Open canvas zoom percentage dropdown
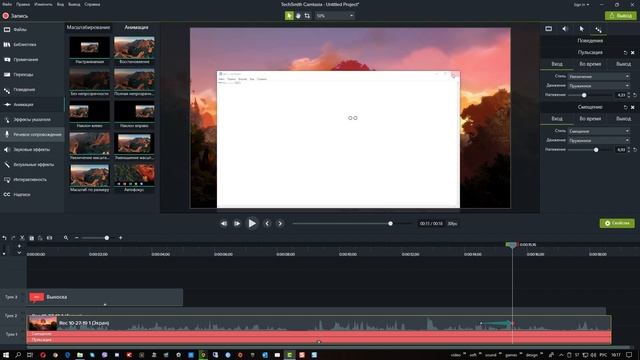The height and width of the screenshot is (360, 640). click(x=335, y=16)
